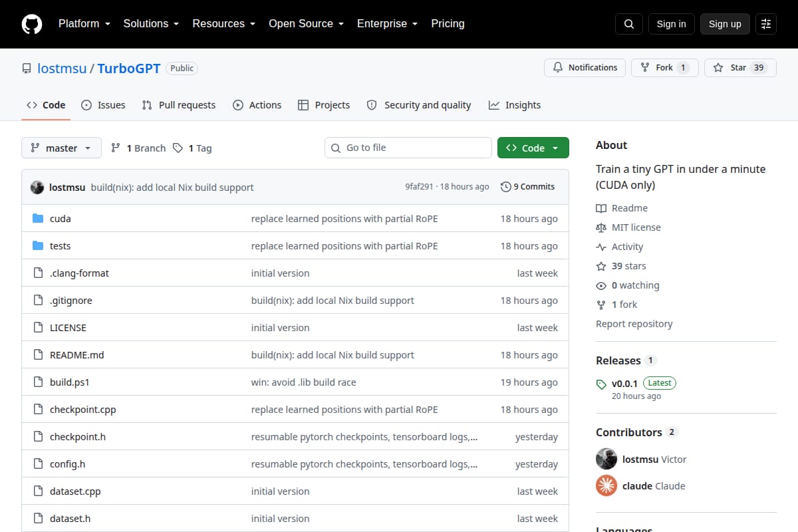Screen dimensions: 798x532
Task: Click the fork icon beside '1 fork'
Action: (x=601, y=305)
